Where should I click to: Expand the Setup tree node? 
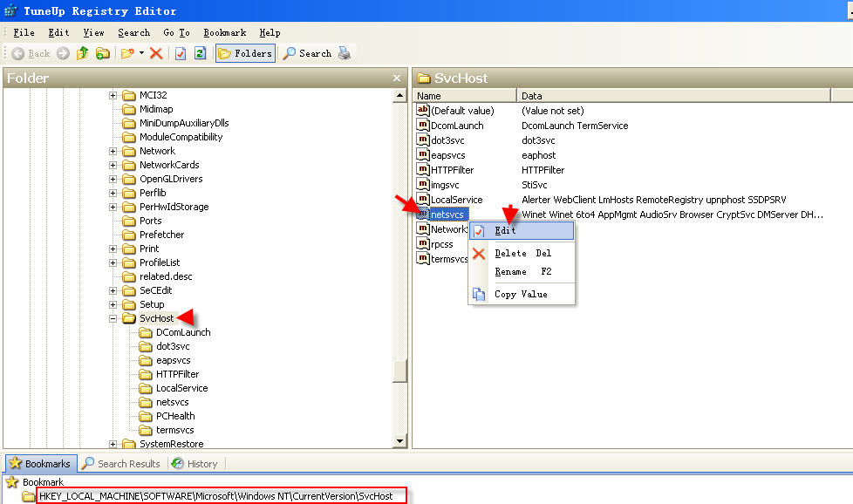[x=113, y=305]
